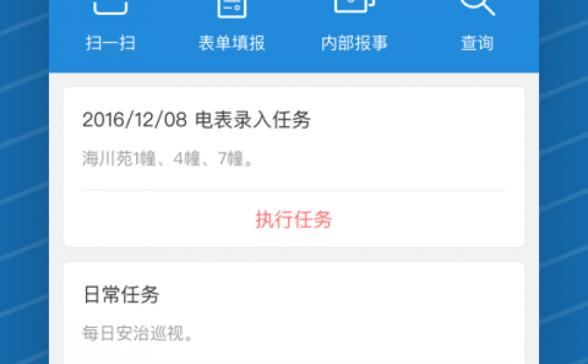Image resolution: width=588 pixels, height=364 pixels.
Task: Choose the 扫一扫 text label
Action: [x=111, y=43]
